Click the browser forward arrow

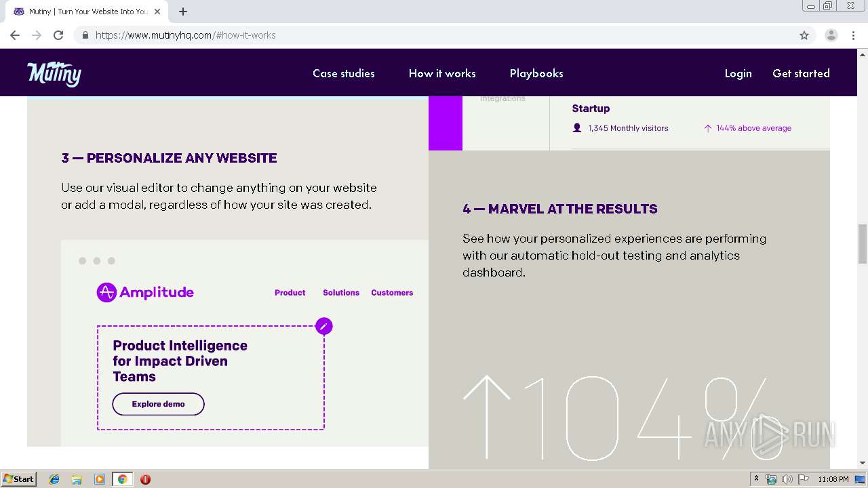coord(37,35)
